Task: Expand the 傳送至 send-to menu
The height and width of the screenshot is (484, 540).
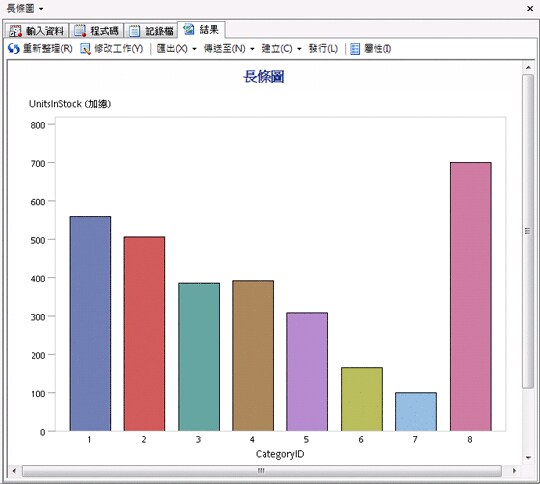Action: click(x=252, y=49)
